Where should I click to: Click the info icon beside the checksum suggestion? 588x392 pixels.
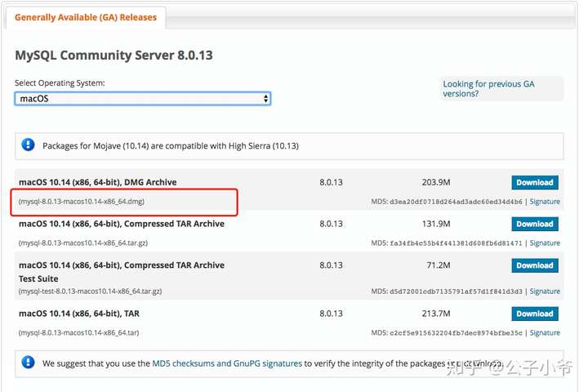click(x=28, y=363)
